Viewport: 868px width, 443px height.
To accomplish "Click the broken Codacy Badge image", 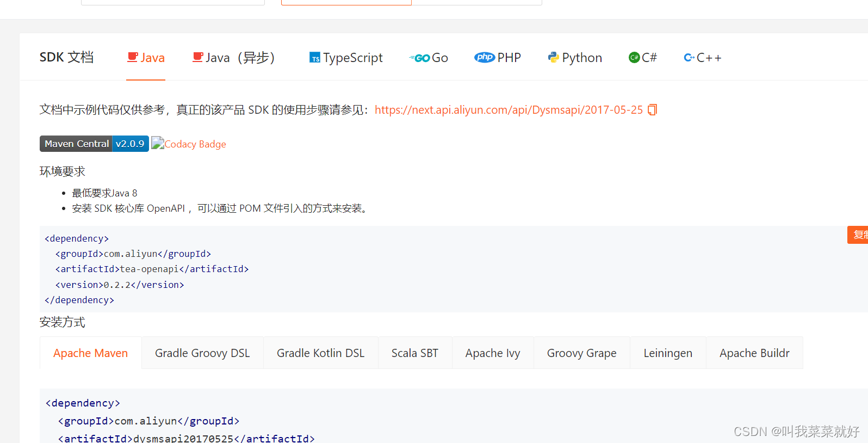I will click(158, 143).
